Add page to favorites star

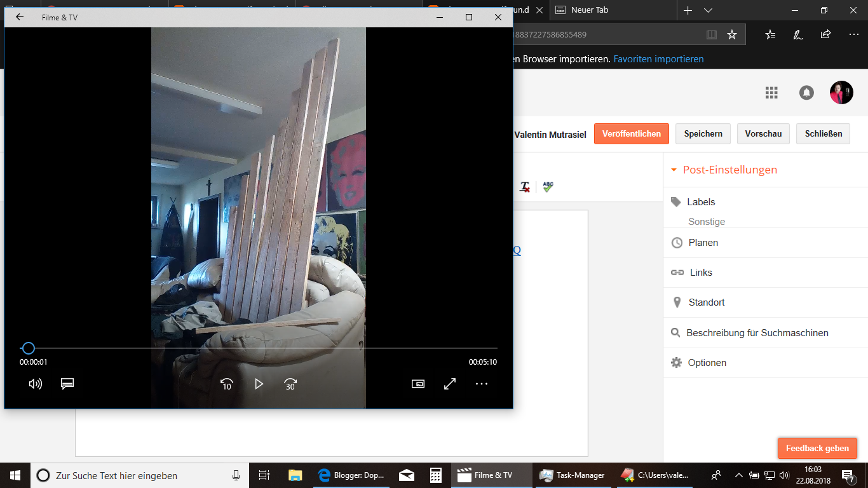click(x=732, y=34)
